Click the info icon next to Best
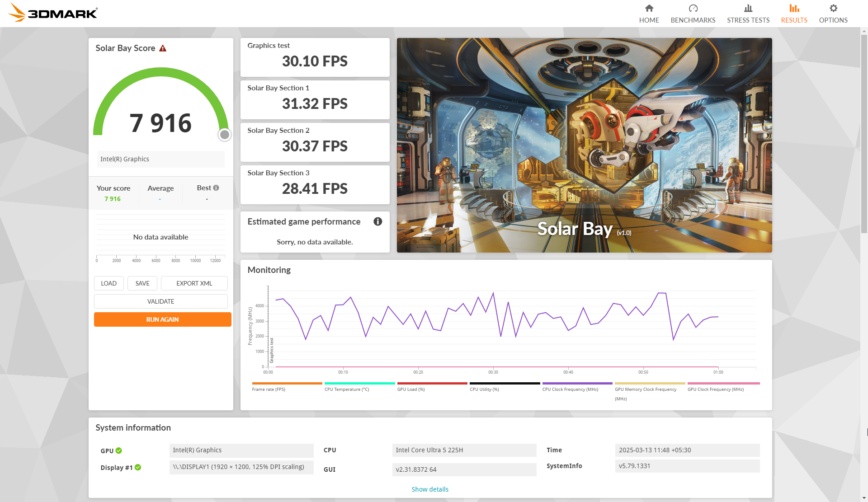Viewport: 868px width, 502px height. click(216, 188)
